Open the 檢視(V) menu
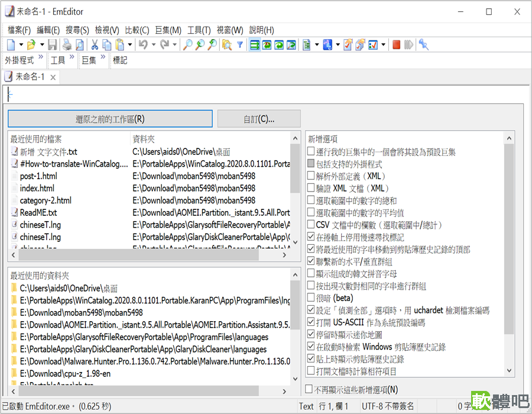The width and height of the screenshot is (532, 414). (x=107, y=30)
